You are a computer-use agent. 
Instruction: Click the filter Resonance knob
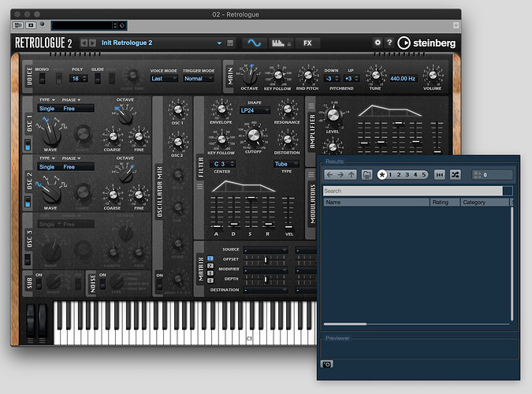pyautogui.click(x=288, y=109)
